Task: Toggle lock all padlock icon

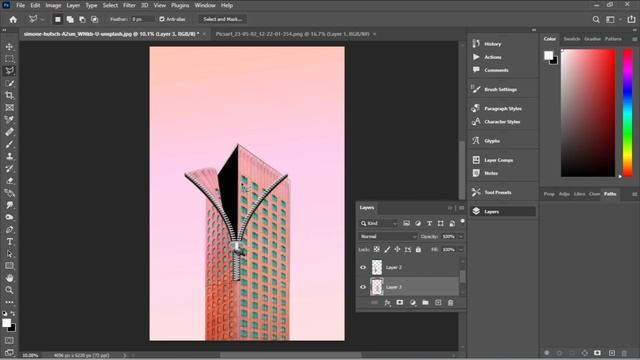Action: click(418, 249)
